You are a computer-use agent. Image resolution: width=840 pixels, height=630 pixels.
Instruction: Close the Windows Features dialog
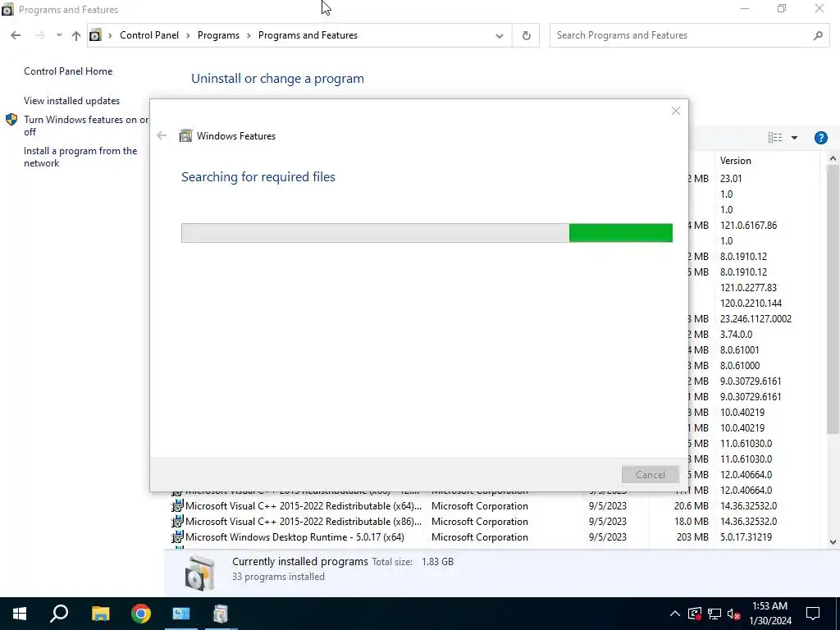[676, 111]
